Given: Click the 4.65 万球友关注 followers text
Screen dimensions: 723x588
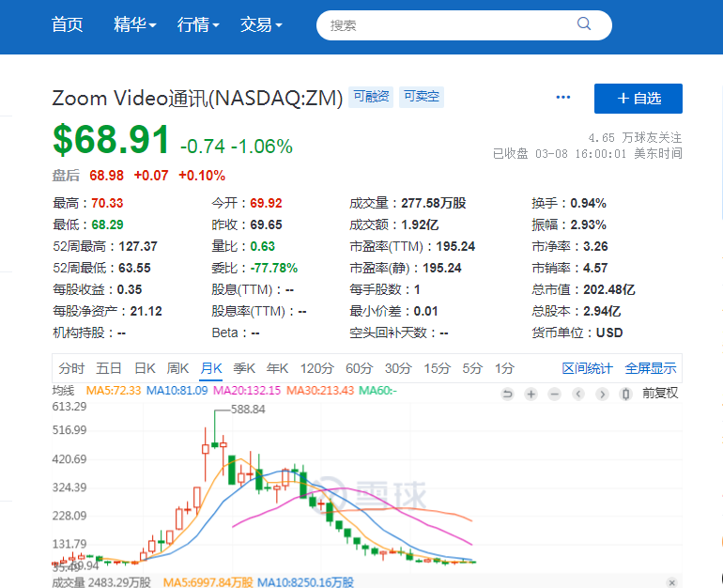Looking at the screenshot, I should [x=635, y=137].
